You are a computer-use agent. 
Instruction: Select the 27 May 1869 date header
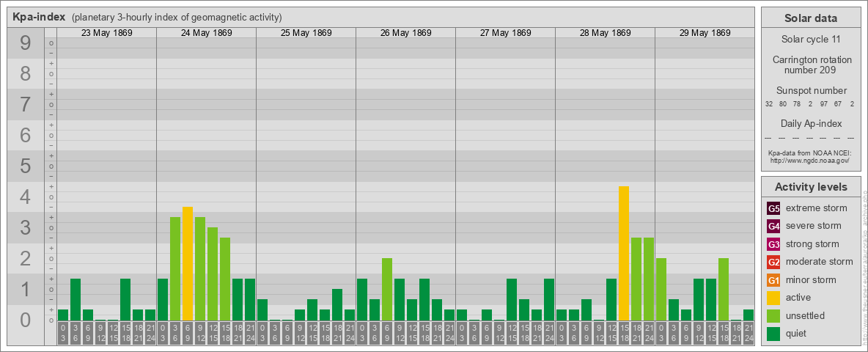pos(505,33)
